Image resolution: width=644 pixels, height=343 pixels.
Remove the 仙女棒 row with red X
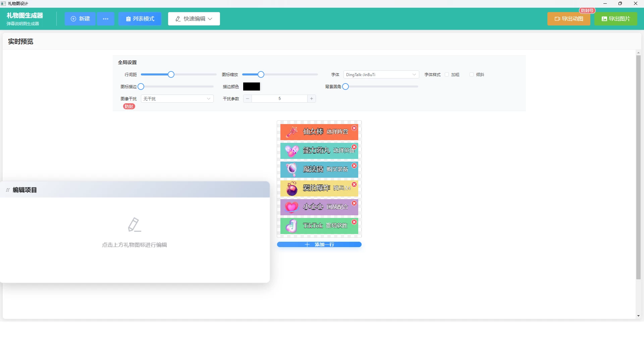(354, 128)
